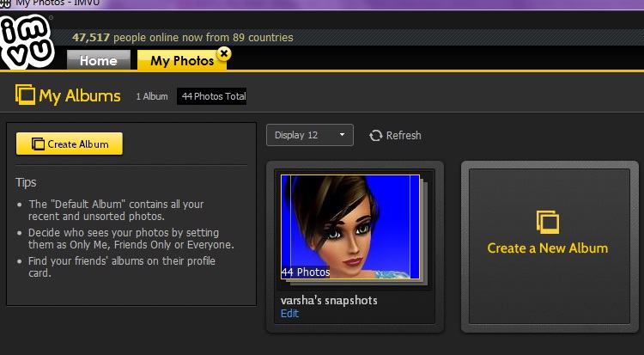Click the Refresh label
The width and height of the screenshot is (644, 355).
point(404,135)
